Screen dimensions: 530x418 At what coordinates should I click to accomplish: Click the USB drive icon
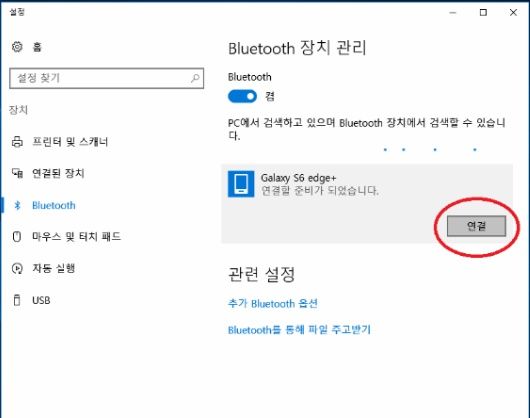pyautogui.click(x=17, y=300)
